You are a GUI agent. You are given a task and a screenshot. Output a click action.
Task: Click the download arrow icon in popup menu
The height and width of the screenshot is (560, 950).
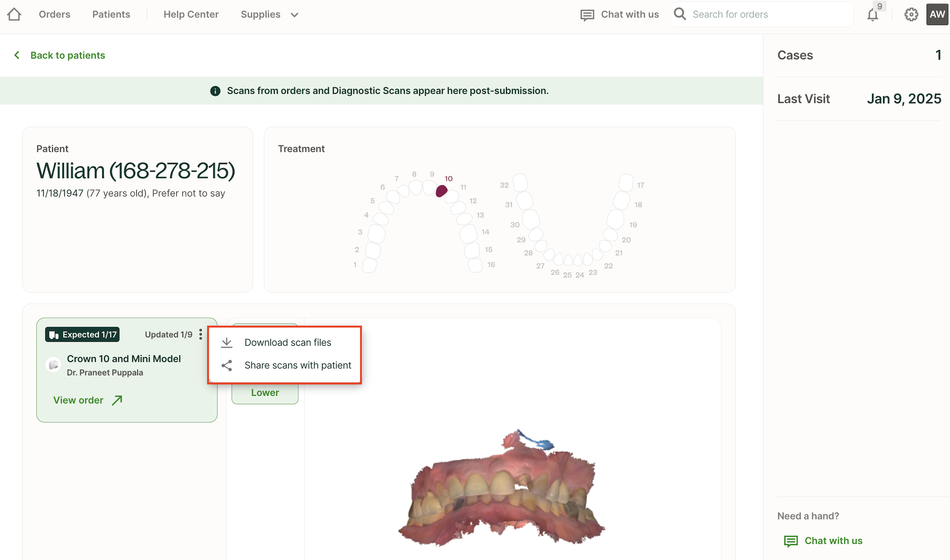click(227, 343)
